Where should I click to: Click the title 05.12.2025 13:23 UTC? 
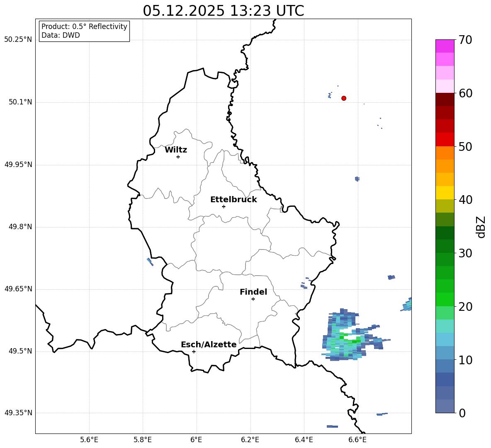tap(223, 11)
